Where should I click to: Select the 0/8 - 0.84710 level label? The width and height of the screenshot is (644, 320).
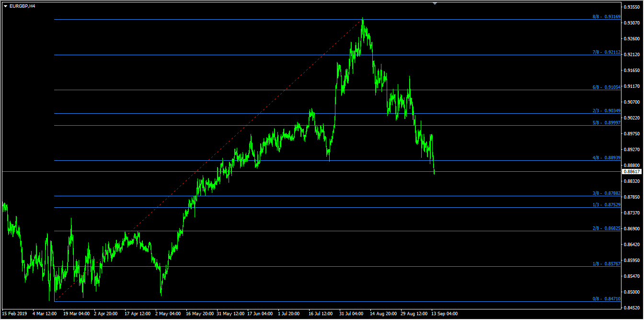click(x=607, y=299)
